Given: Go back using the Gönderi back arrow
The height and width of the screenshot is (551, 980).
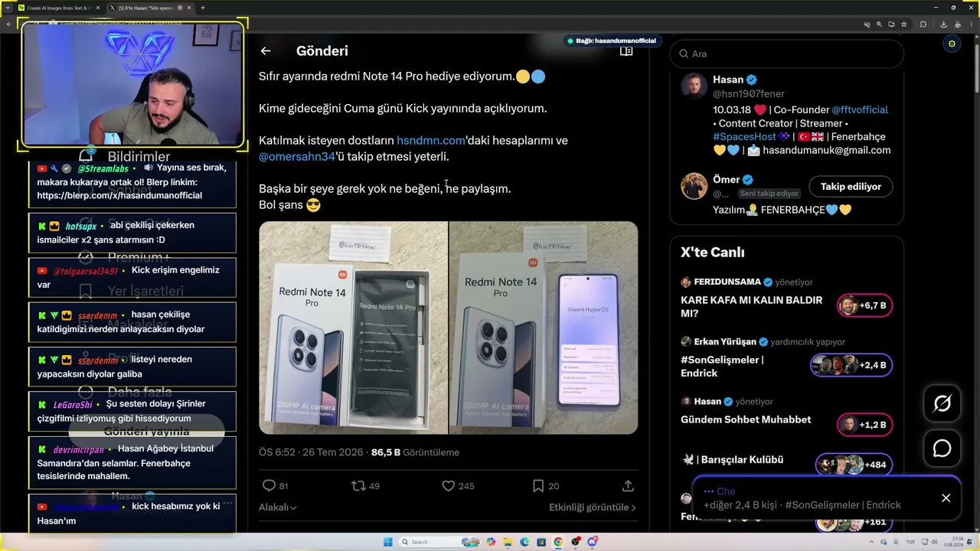Looking at the screenshot, I should pyautogui.click(x=266, y=51).
